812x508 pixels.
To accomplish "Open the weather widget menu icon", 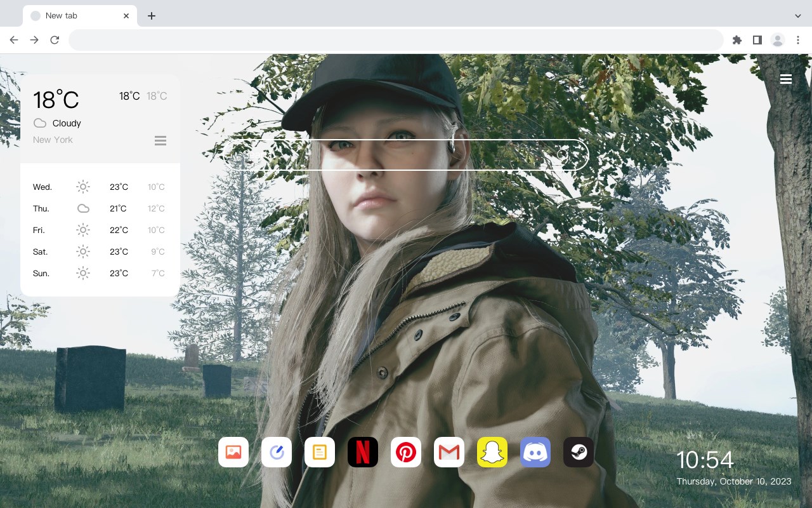I will [160, 140].
